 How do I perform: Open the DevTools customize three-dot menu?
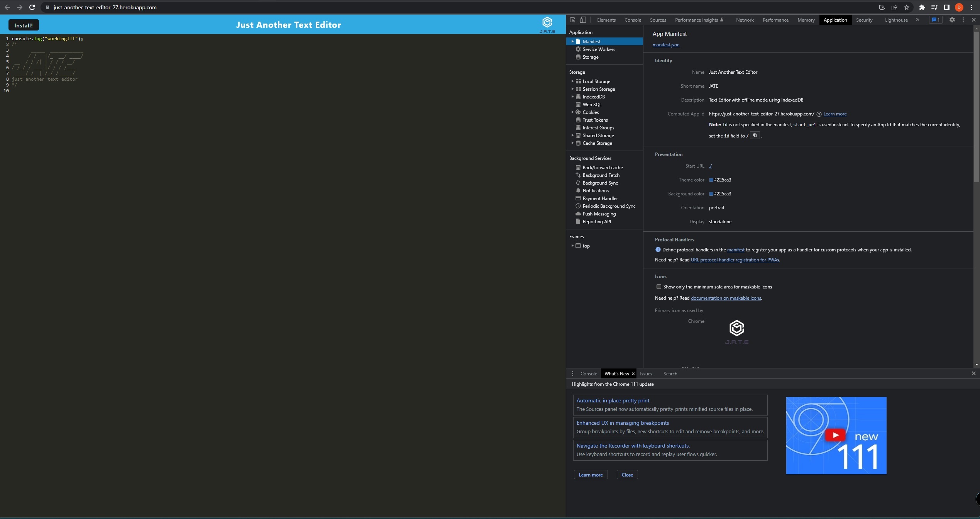pyautogui.click(x=963, y=20)
